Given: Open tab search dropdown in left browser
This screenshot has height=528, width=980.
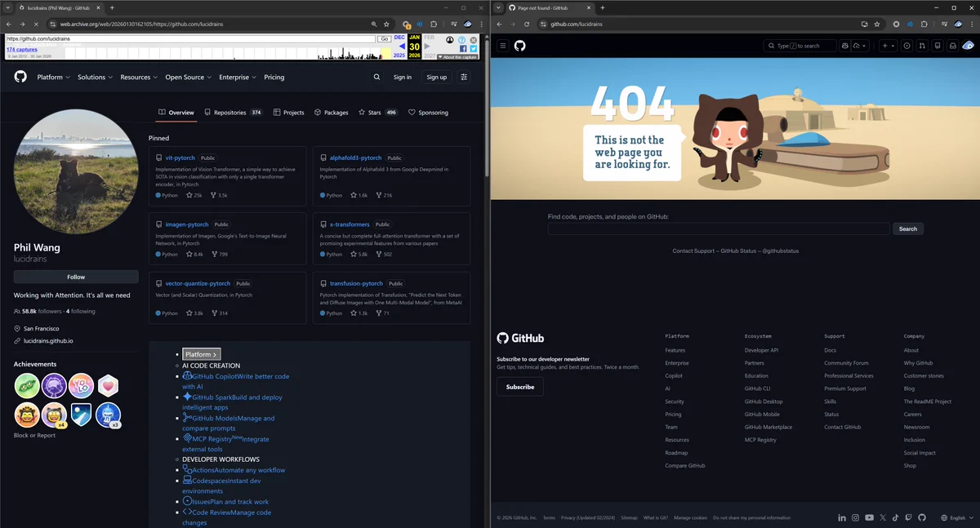Looking at the screenshot, I should [8, 7].
